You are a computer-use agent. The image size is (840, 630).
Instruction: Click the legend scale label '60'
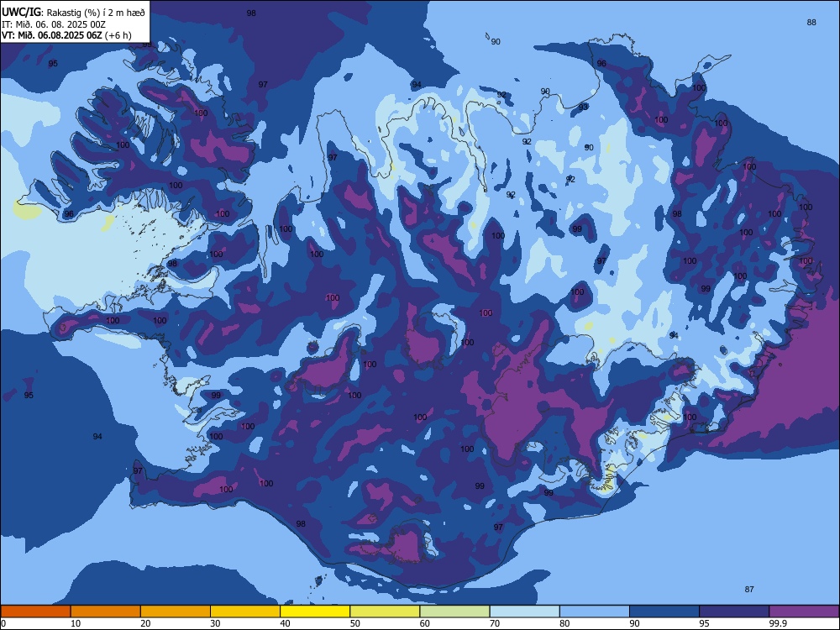pos(425,623)
